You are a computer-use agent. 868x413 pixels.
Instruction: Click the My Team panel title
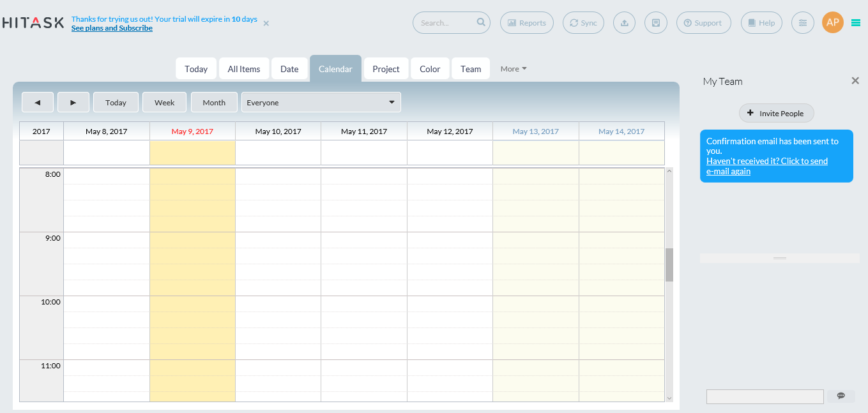point(723,82)
